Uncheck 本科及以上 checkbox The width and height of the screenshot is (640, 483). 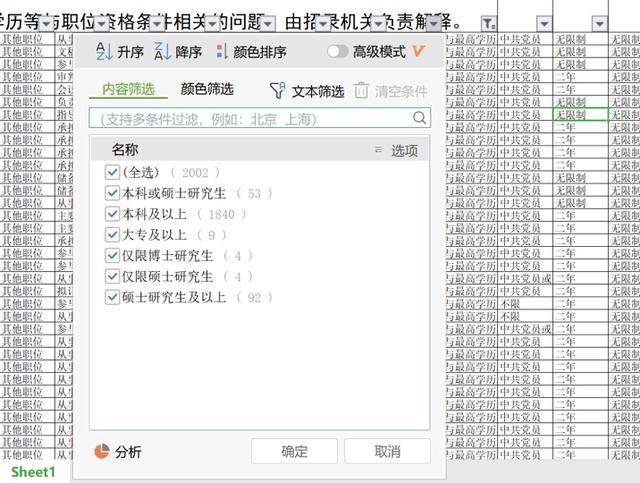112,214
